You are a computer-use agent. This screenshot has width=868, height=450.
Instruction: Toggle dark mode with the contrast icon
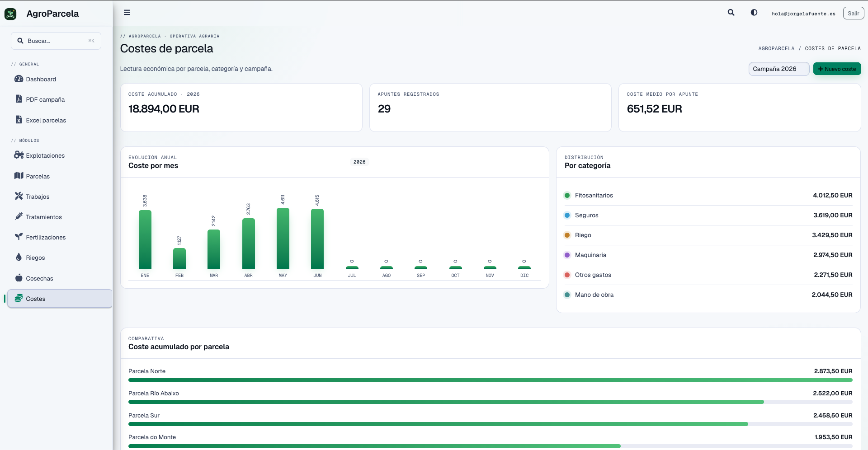[x=754, y=13]
